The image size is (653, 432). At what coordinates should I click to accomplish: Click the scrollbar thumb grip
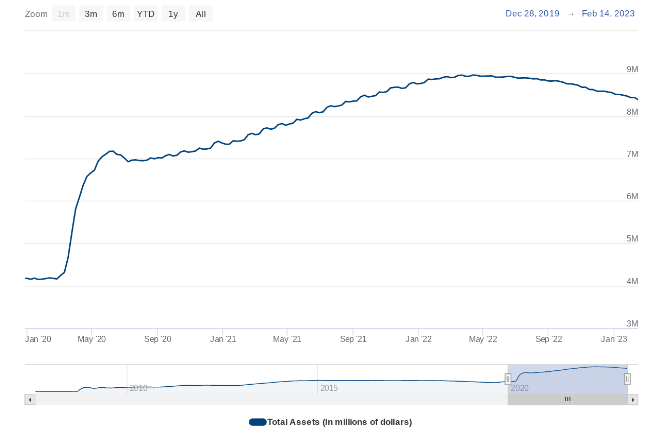click(x=567, y=399)
